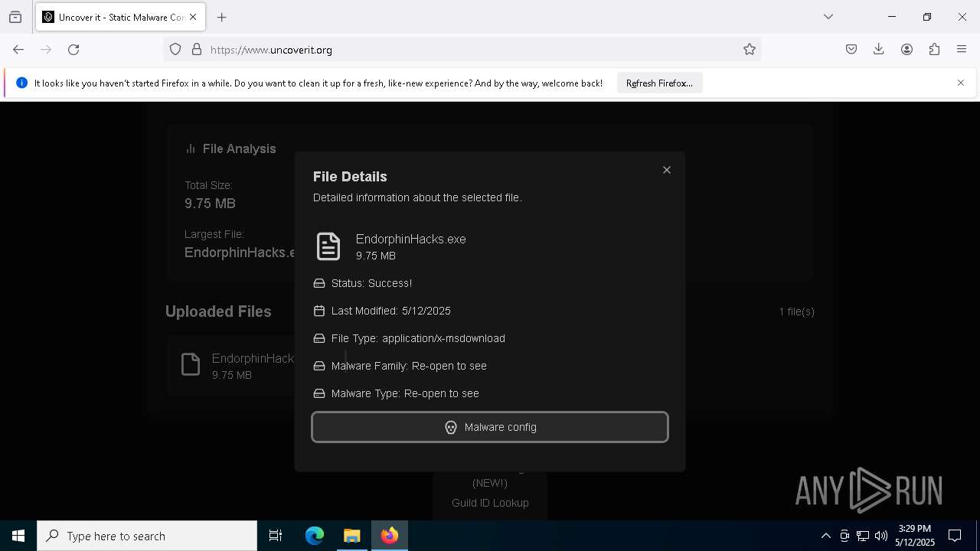Go back to previous page
980x551 pixels.
click(18, 50)
